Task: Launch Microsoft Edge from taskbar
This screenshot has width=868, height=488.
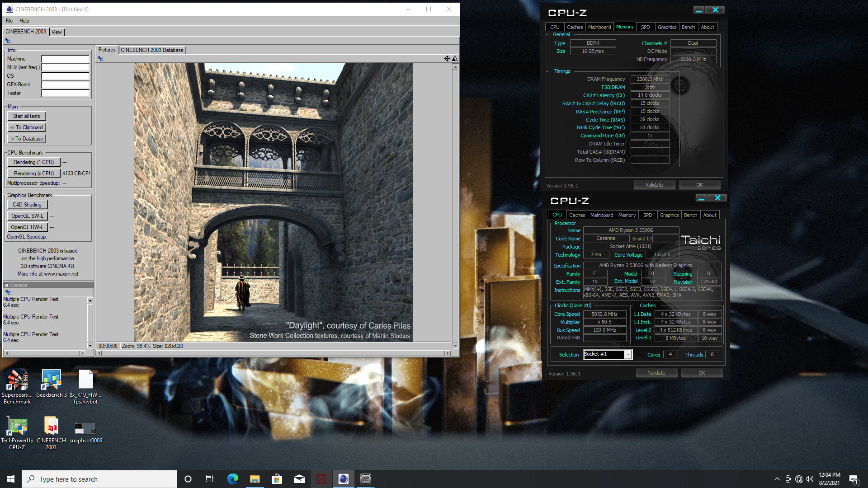Action: click(x=232, y=479)
